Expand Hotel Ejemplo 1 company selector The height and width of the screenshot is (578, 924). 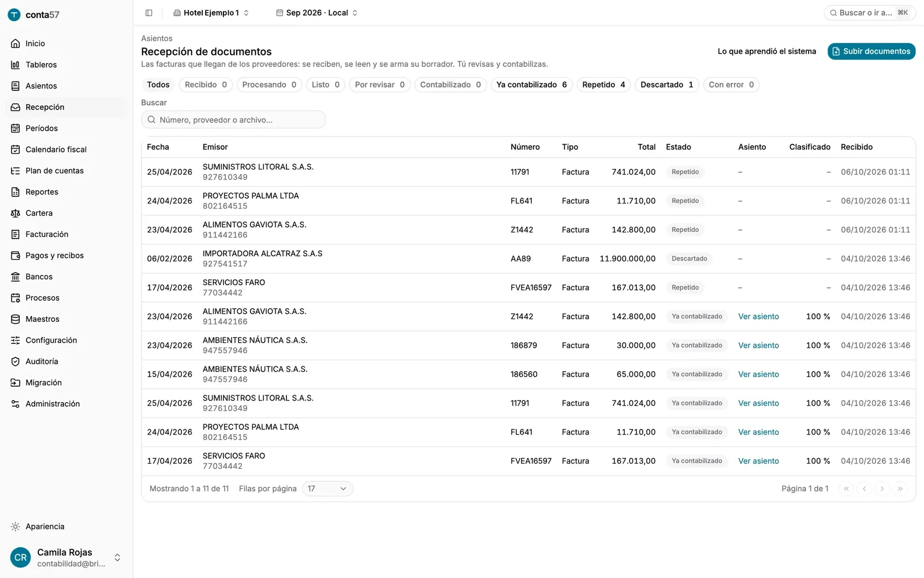point(211,13)
